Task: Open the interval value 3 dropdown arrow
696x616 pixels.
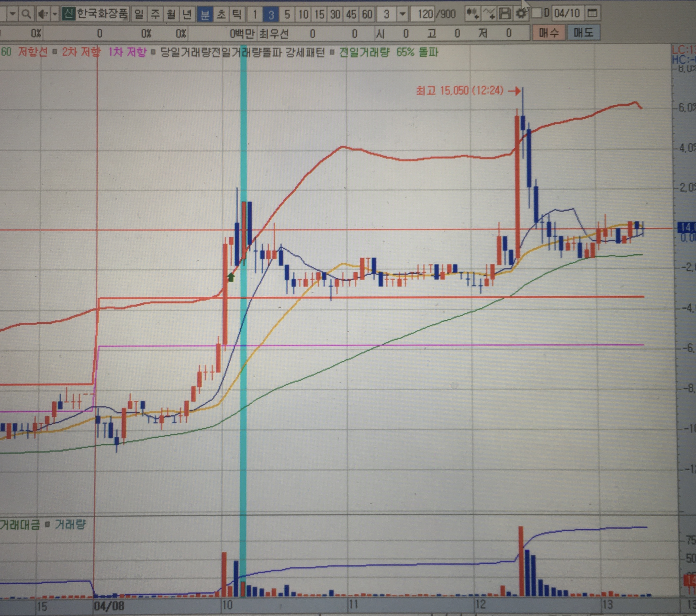Action: pos(403,14)
